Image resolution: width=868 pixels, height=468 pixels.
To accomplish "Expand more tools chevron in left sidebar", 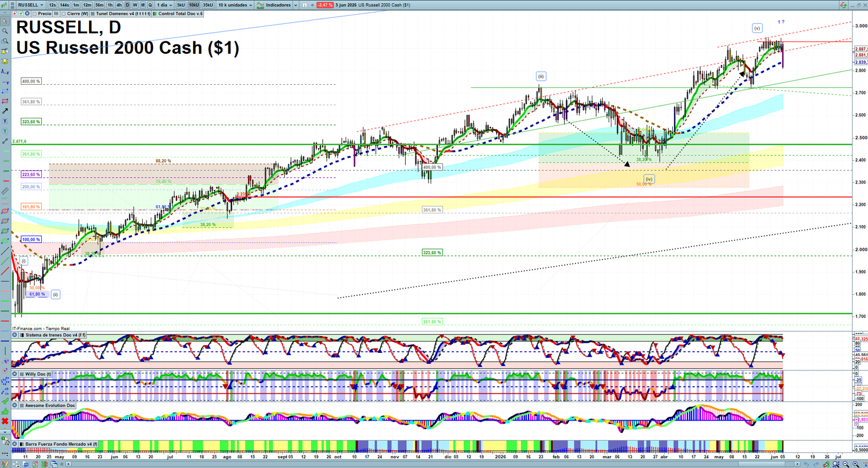I will pos(5,432).
